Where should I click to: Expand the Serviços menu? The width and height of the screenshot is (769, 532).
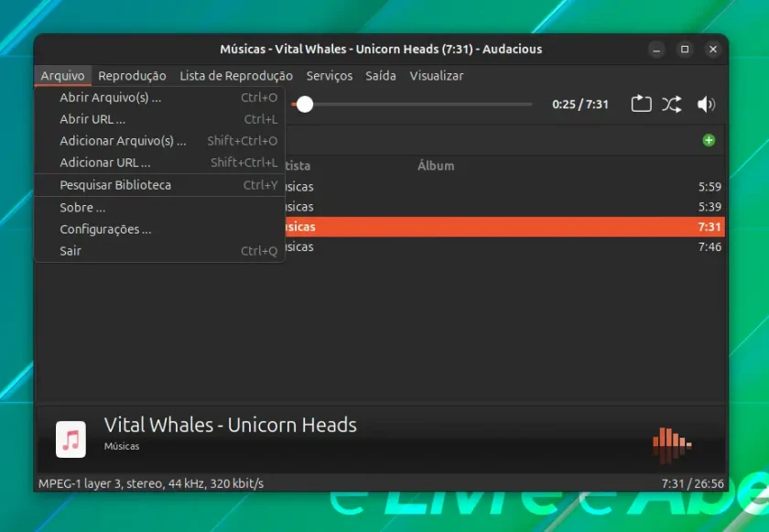pyautogui.click(x=329, y=75)
